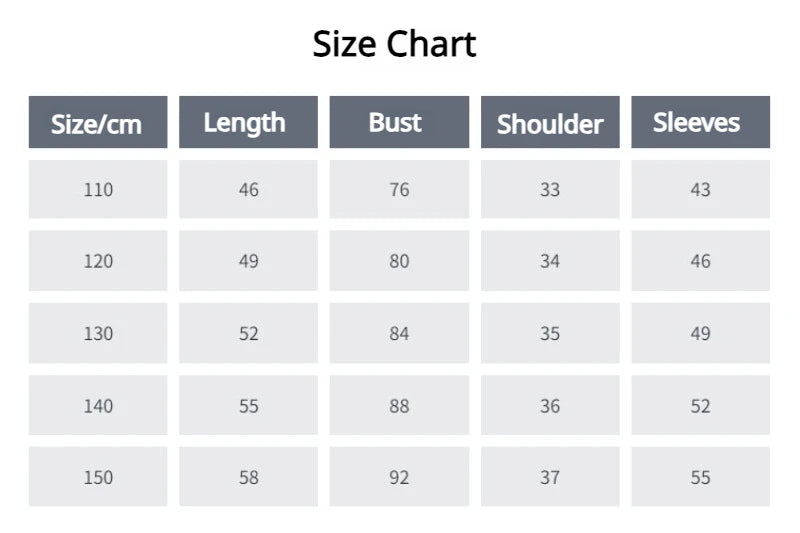Select the Shoulder value 37 cell
This screenshot has width=800, height=533.
[550, 477]
